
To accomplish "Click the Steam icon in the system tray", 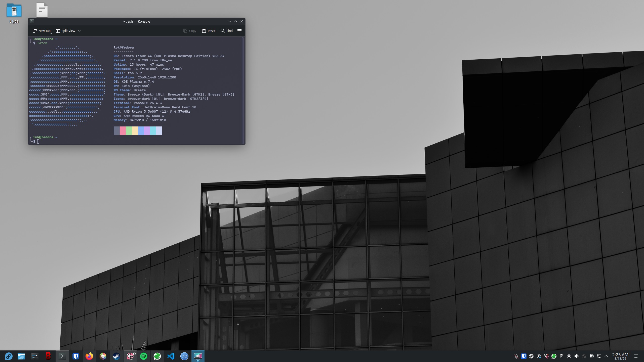I will [531, 356].
